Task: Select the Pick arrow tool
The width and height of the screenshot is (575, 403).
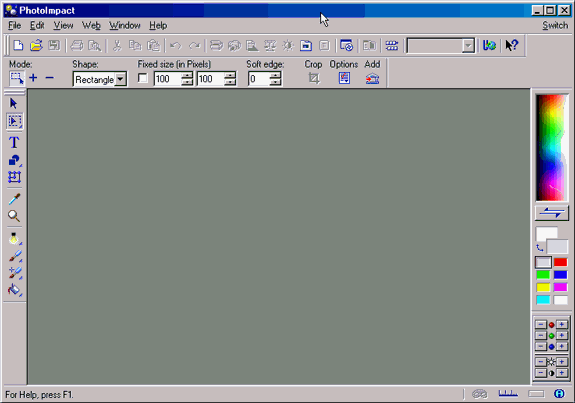Action: 14,103
